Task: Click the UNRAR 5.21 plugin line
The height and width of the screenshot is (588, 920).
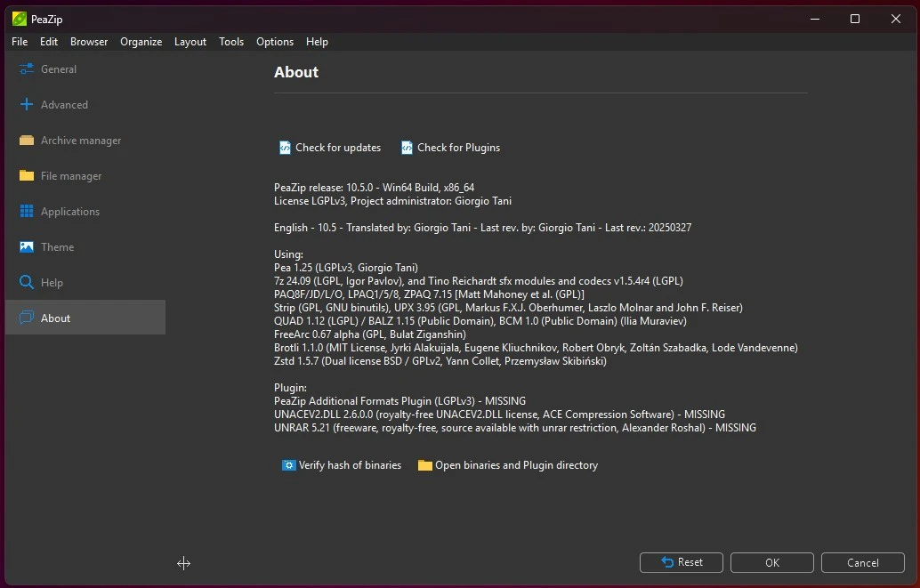Action: [x=515, y=428]
